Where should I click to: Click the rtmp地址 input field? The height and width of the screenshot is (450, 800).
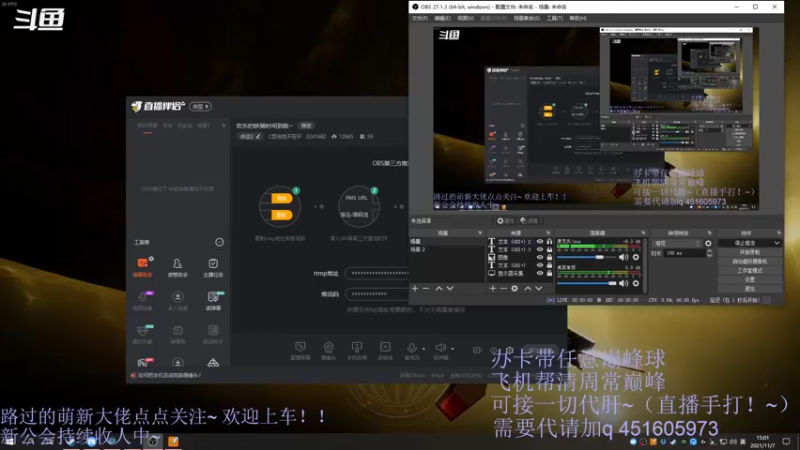tap(377, 273)
